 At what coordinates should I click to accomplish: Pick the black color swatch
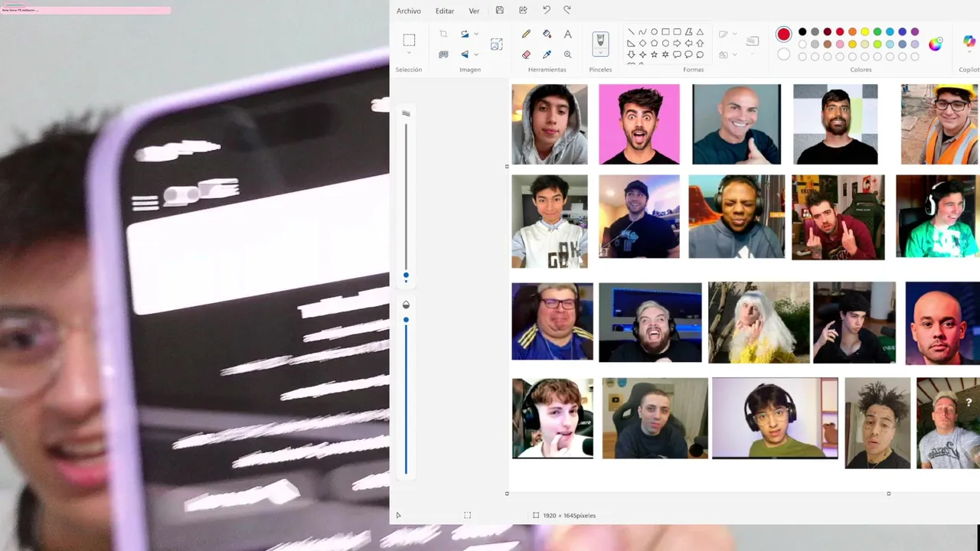(x=802, y=32)
